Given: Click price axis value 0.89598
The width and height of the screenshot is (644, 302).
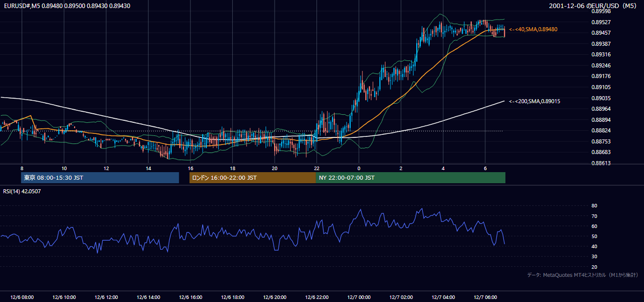Looking at the screenshot, I should [601, 11].
